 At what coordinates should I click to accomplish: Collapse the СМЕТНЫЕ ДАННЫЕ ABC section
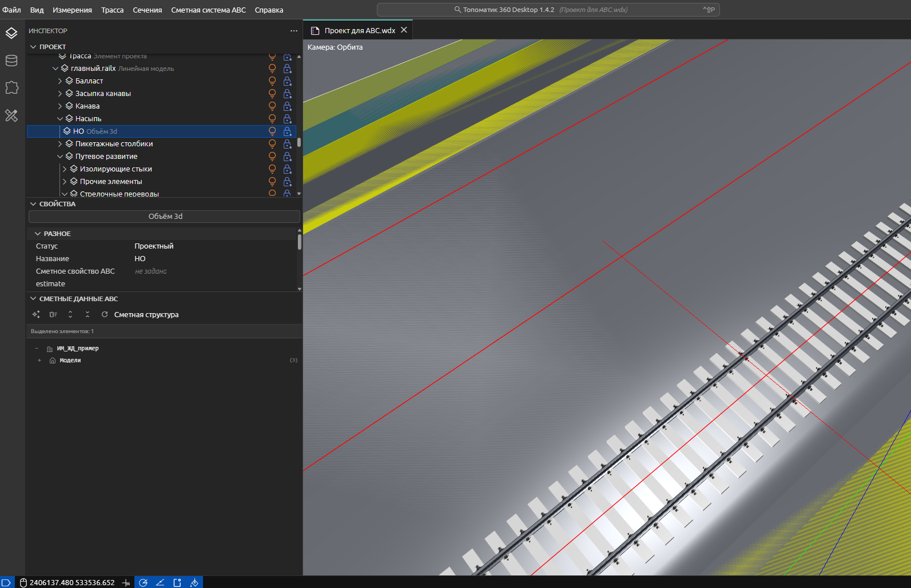coord(33,299)
